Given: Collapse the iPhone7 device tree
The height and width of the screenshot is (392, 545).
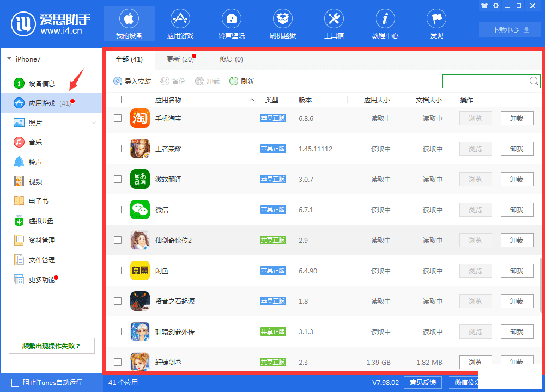Looking at the screenshot, I should [x=9, y=59].
